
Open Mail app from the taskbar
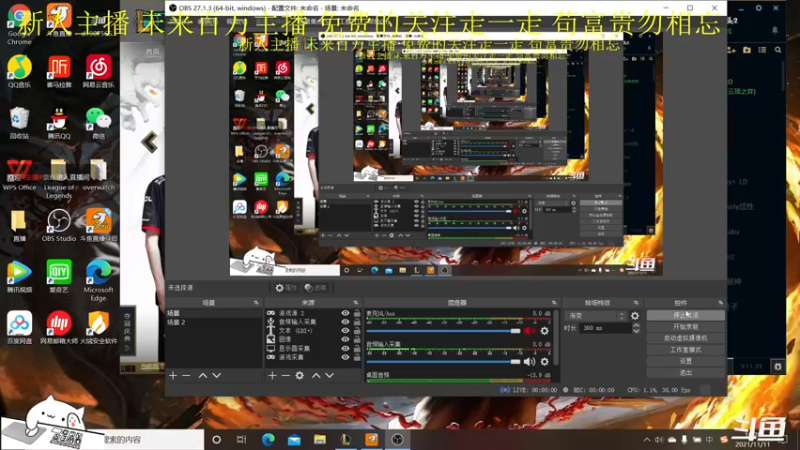tap(294, 439)
